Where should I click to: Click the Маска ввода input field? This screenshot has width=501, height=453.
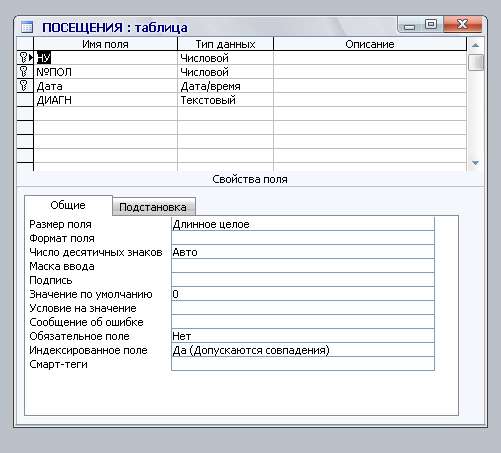303,266
